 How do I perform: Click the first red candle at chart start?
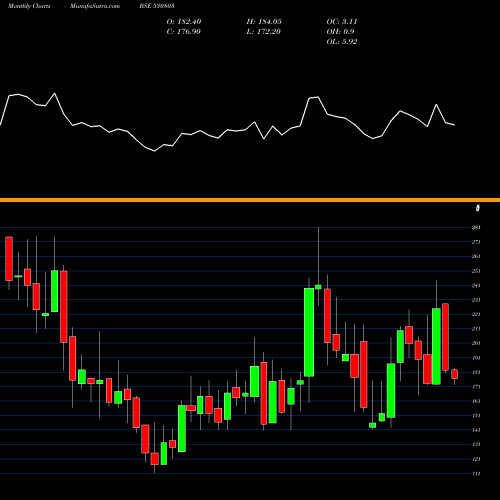pos(9,259)
